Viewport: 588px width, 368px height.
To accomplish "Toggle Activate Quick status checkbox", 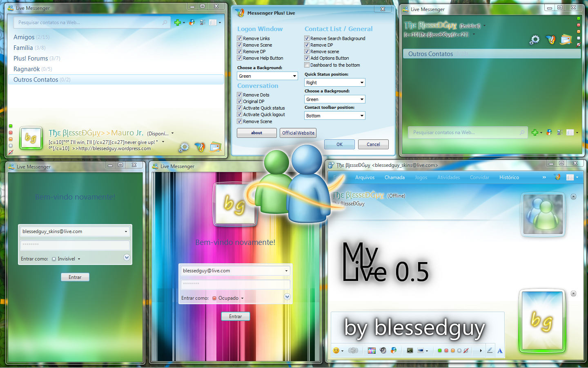I will pyautogui.click(x=240, y=108).
